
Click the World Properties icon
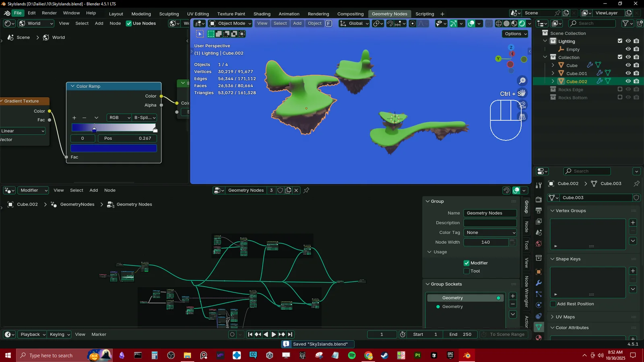pos(539,243)
